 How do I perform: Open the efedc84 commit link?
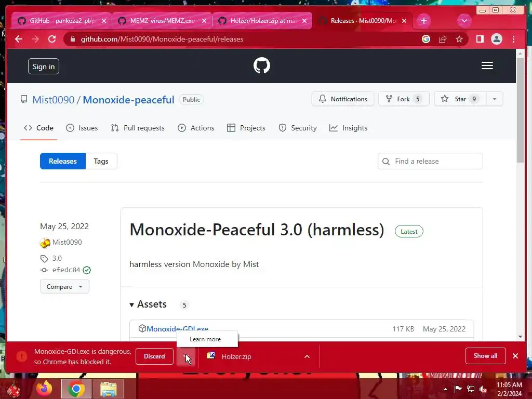[66, 270]
